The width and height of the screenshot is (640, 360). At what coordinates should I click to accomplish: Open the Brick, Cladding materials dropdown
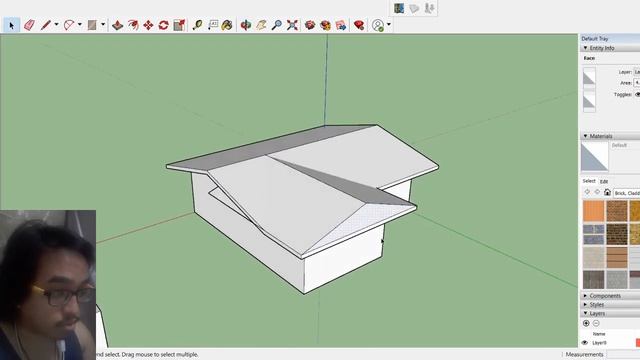[x=627, y=193]
